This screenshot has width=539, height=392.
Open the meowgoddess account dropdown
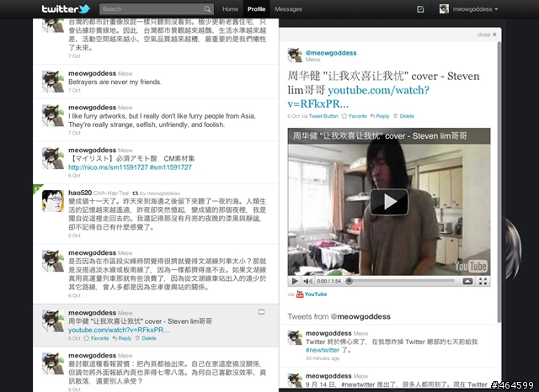475,9
